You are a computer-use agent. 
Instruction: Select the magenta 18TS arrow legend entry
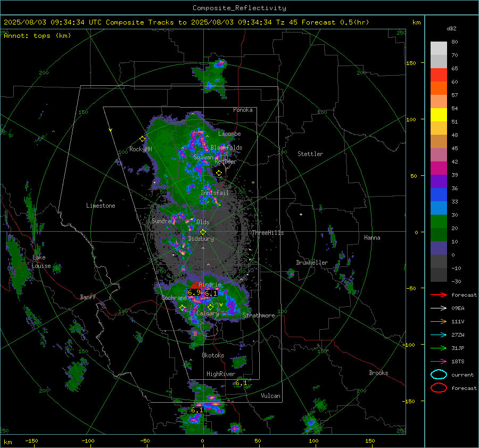439,362
